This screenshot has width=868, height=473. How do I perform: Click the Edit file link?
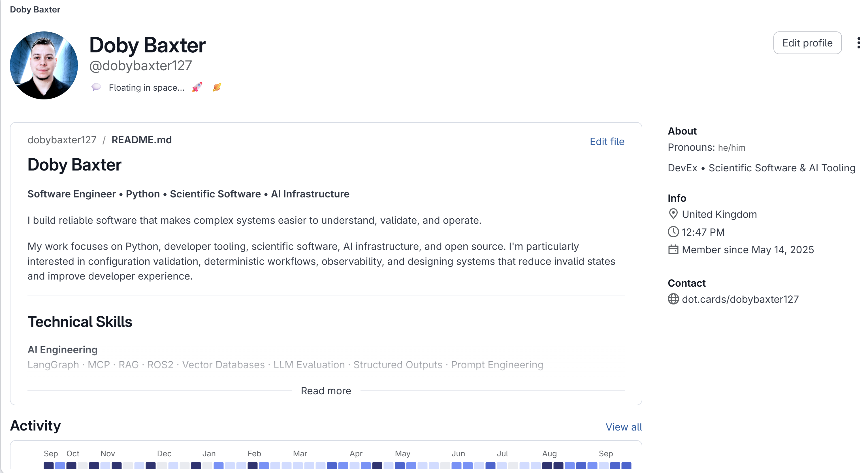[x=607, y=142]
